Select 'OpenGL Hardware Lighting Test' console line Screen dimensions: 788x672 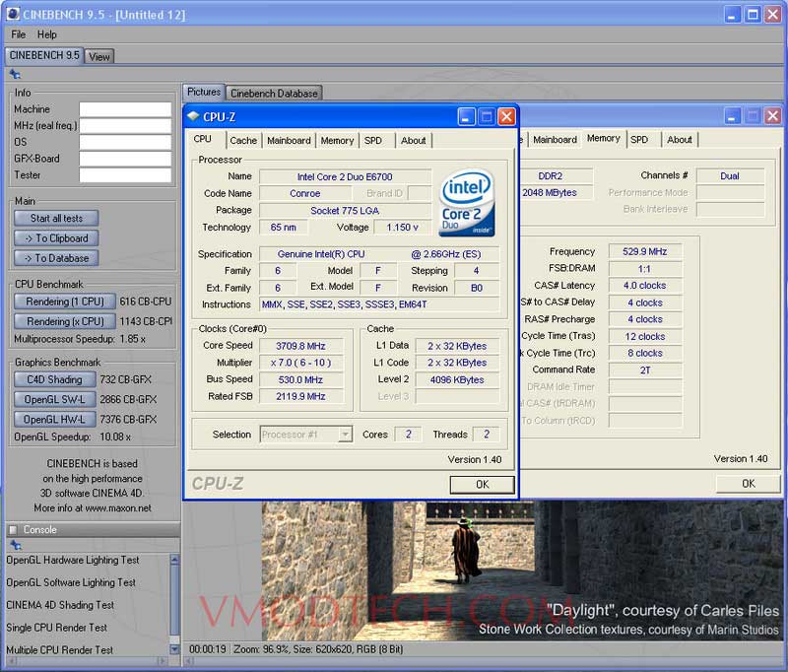[x=72, y=560]
